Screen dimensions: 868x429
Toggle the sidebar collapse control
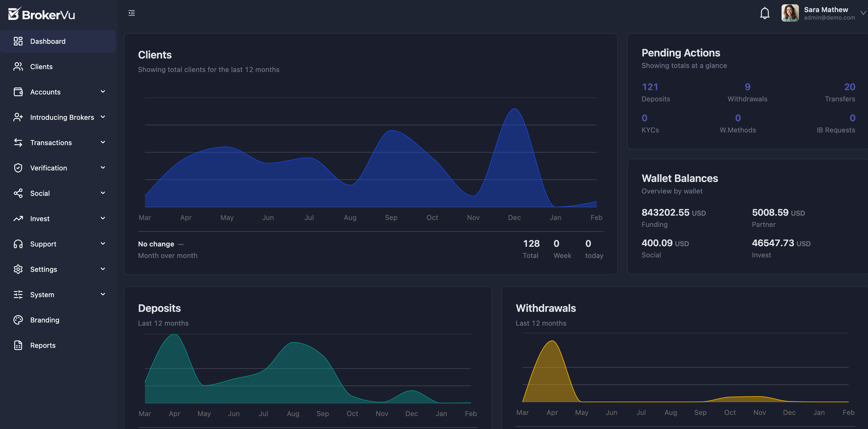click(x=131, y=13)
